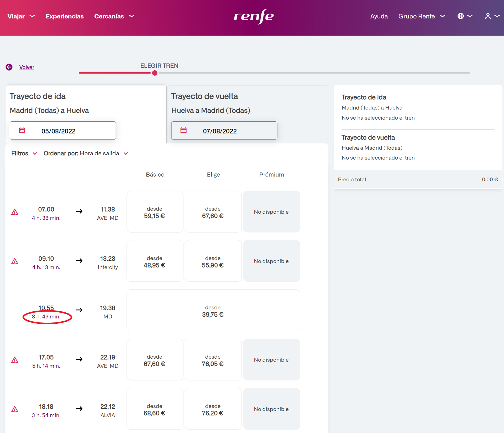The image size is (504, 433).
Task: Click the ELEGIR TREN progress step marker
Action: pos(155,73)
